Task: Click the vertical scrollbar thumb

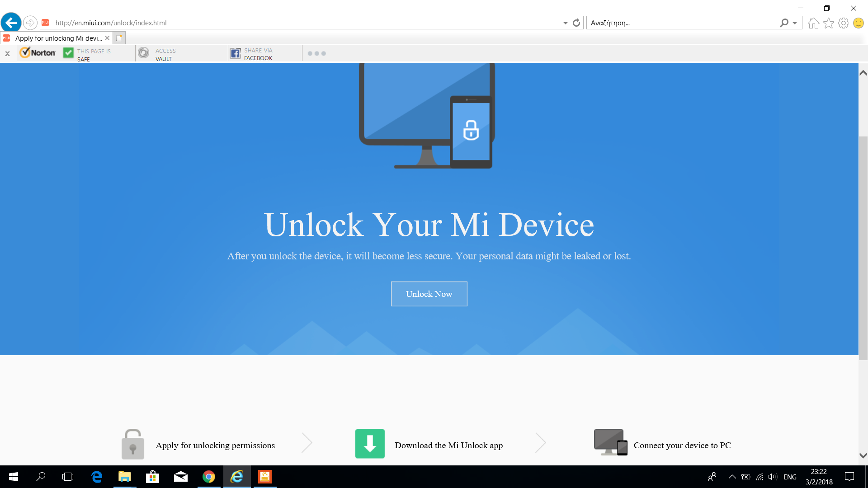Action: point(863,248)
